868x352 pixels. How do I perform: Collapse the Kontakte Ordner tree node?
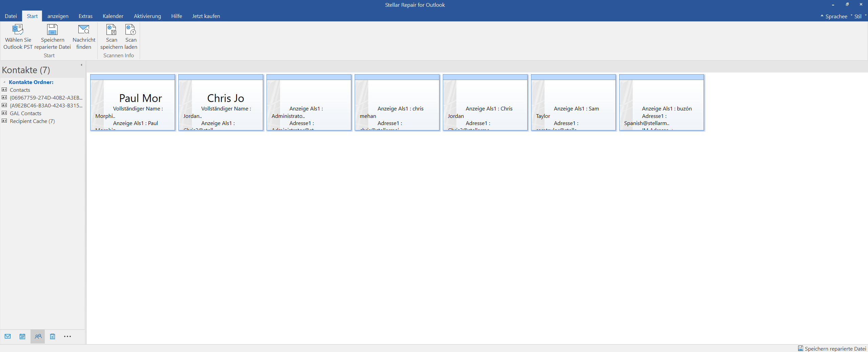pyautogui.click(x=4, y=82)
